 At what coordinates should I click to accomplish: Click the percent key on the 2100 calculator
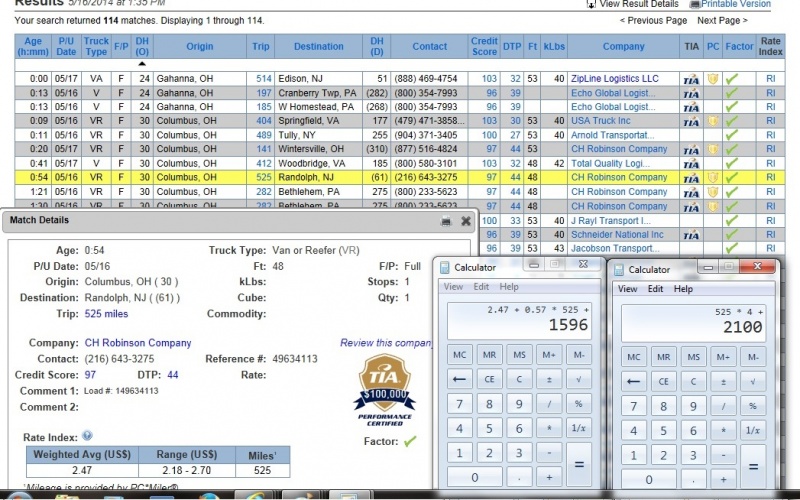pos(753,406)
